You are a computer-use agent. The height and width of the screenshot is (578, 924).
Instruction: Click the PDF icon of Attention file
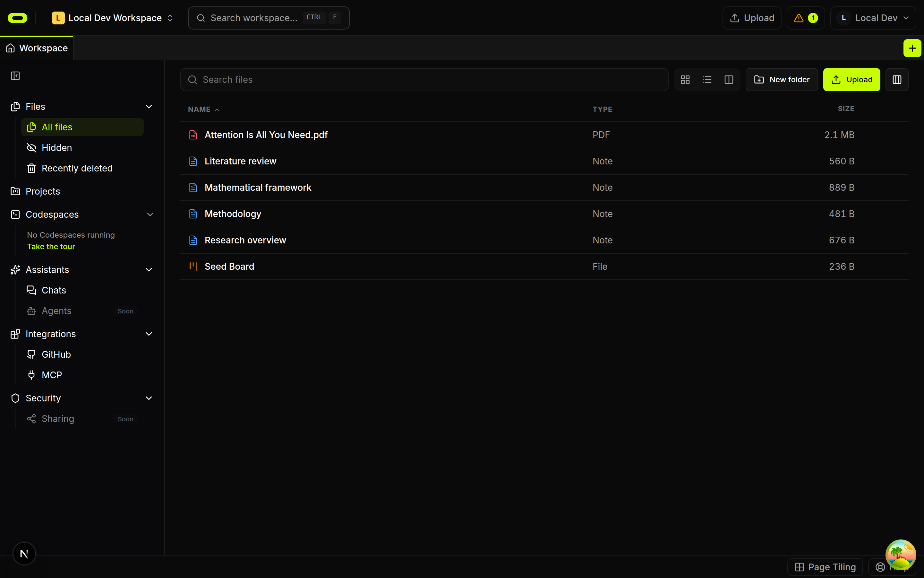pyautogui.click(x=193, y=135)
